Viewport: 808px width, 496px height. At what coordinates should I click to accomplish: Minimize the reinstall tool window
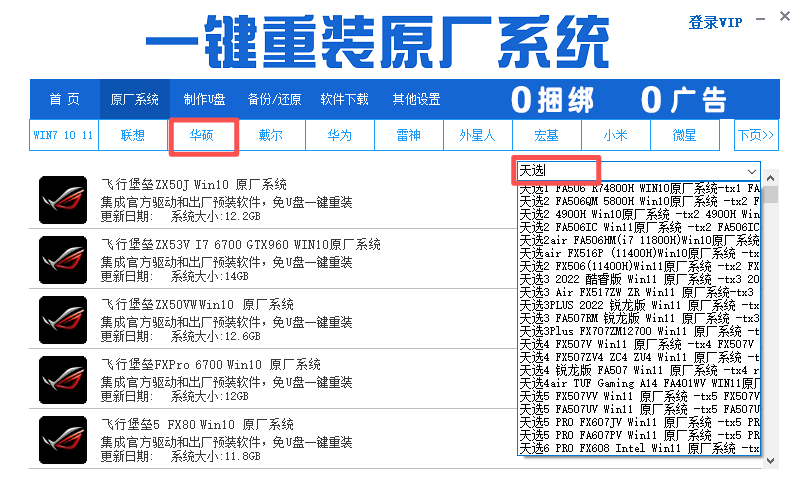point(761,19)
